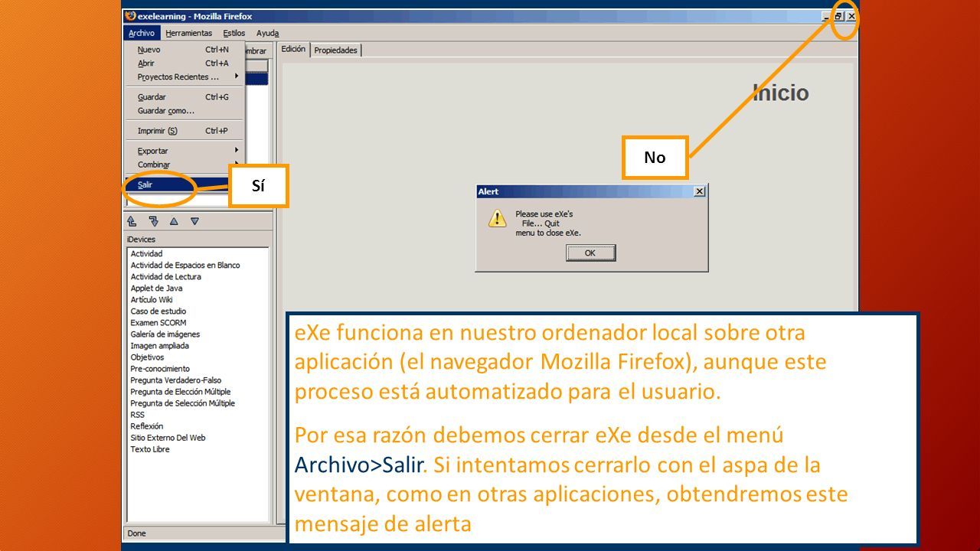The width and height of the screenshot is (980, 551).
Task: Select Guardar como... menu entry
Action: click(x=184, y=111)
